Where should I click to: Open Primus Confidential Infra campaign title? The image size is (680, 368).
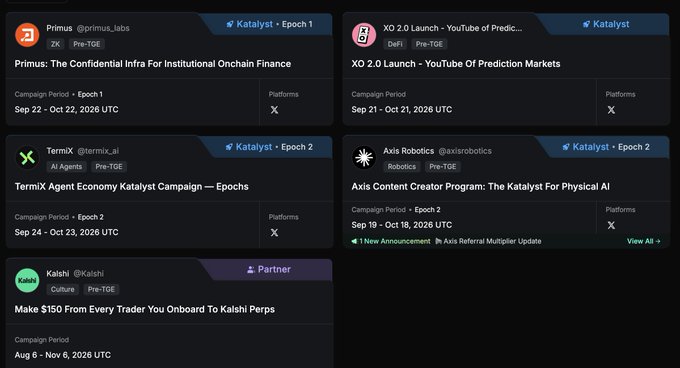point(153,64)
